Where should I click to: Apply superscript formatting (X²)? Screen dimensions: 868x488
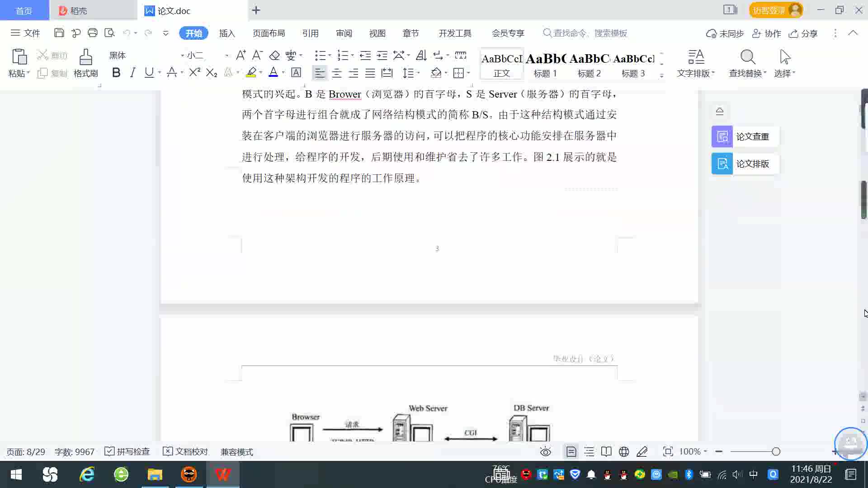point(194,72)
